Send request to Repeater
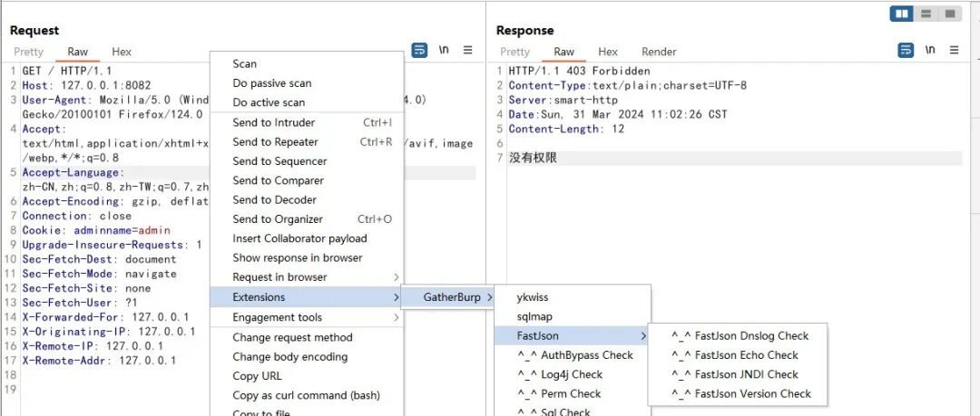Image resolution: width=980 pixels, height=416 pixels. (x=307, y=141)
